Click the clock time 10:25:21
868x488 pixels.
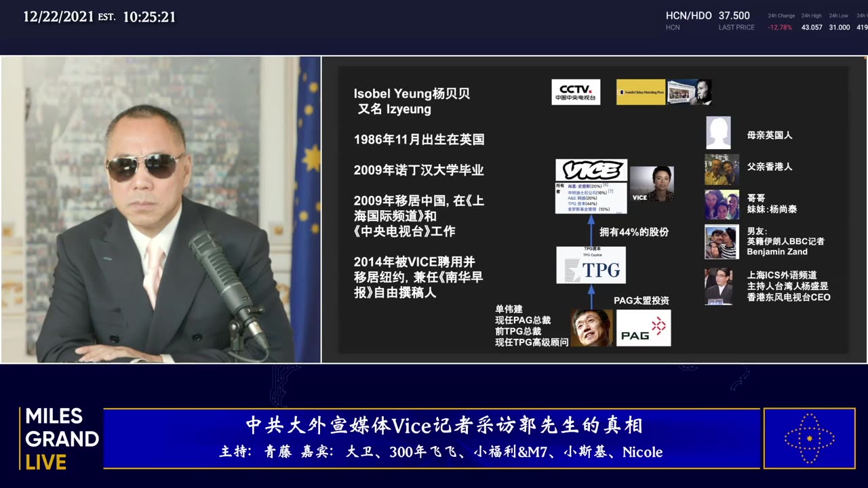click(149, 17)
